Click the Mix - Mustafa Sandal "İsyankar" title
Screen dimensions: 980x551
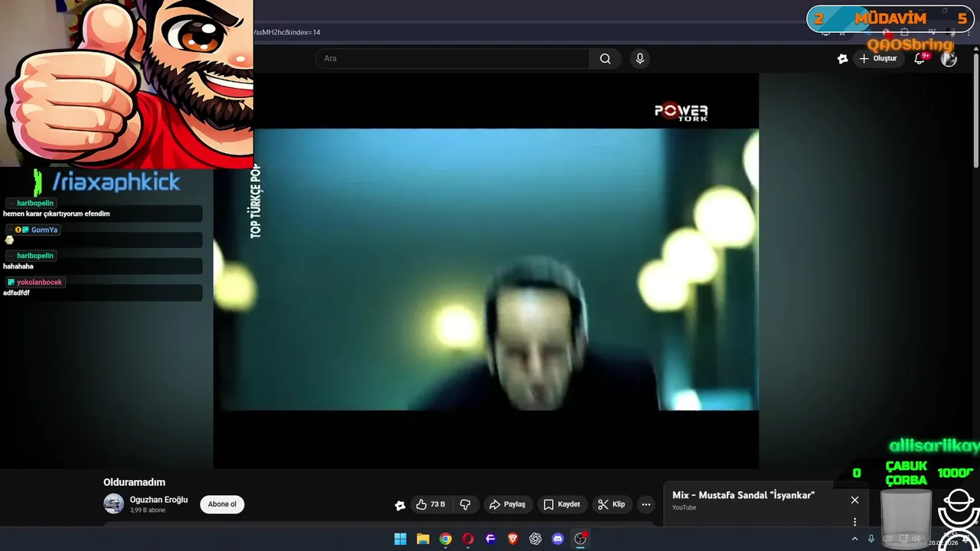pyautogui.click(x=743, y=495)
